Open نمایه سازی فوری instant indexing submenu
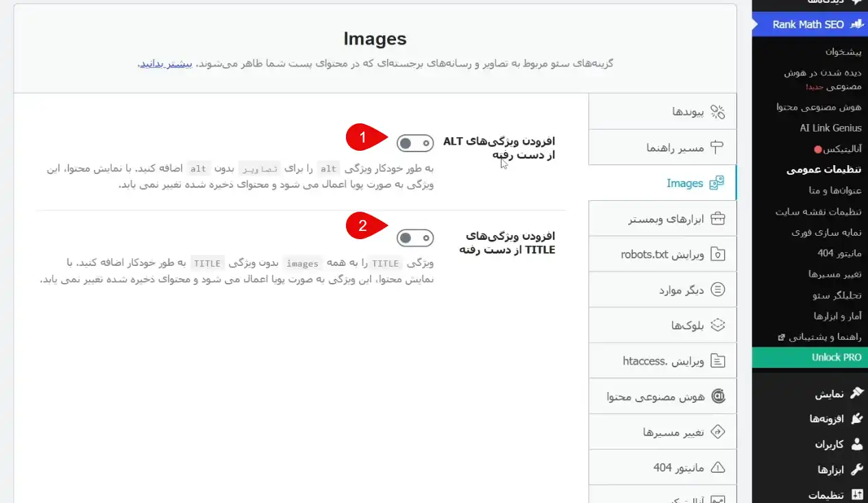 [x=827, y=232]
